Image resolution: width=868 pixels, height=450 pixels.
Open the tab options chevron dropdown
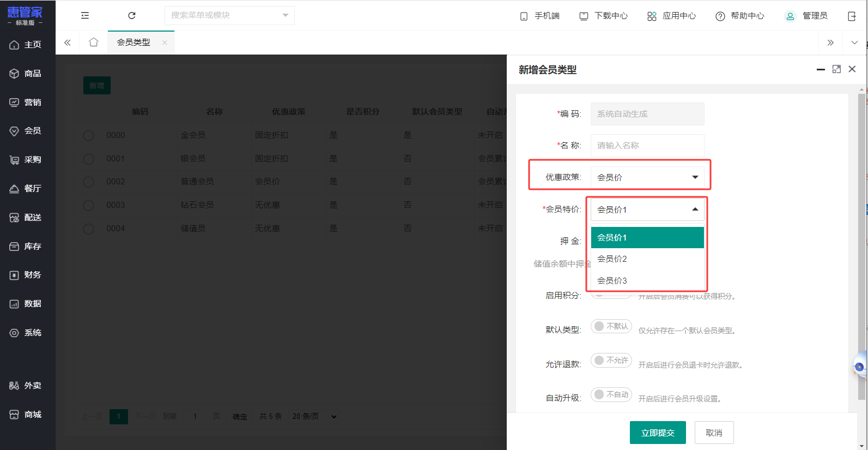click(854, 43)
